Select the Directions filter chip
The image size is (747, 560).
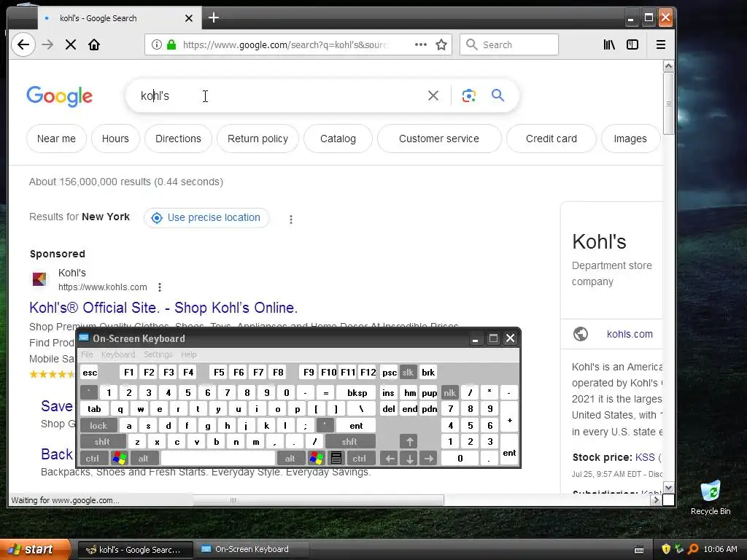click(x=178, y=139)
